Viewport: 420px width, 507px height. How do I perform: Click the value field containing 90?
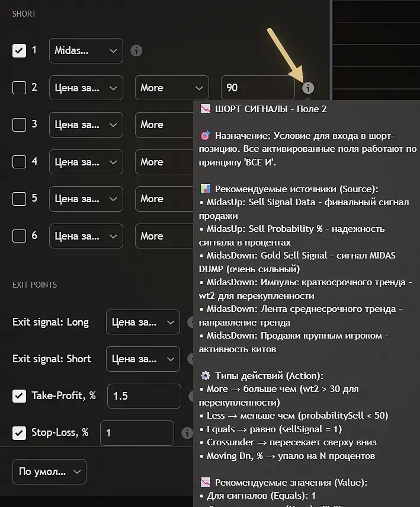click(x=258, y=88)
